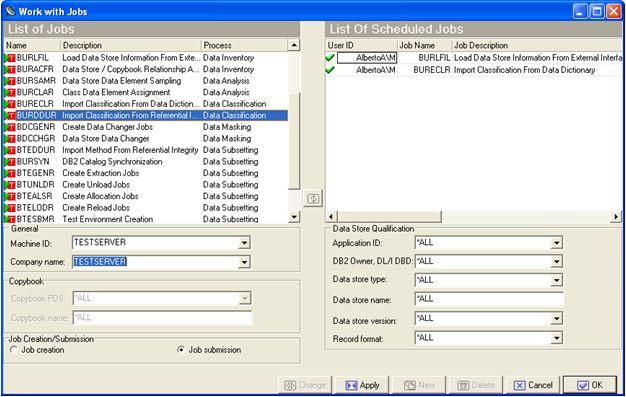
Task: Open the Data store type dropdown
Action: pyautogui.click(x=557, y=280)
